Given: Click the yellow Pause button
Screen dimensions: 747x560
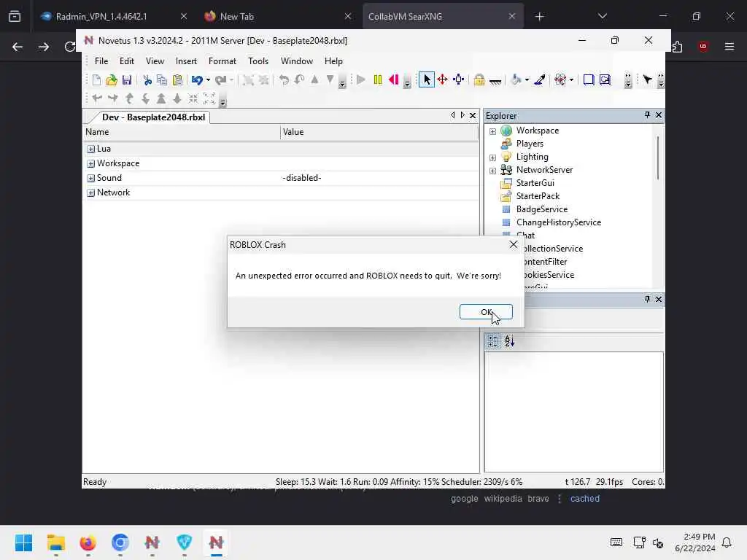Looking at the screenshot, I should pos(378,79).
